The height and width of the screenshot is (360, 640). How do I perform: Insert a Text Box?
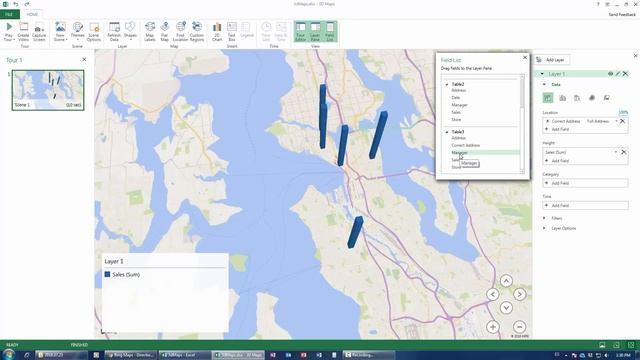coord(231,31)
